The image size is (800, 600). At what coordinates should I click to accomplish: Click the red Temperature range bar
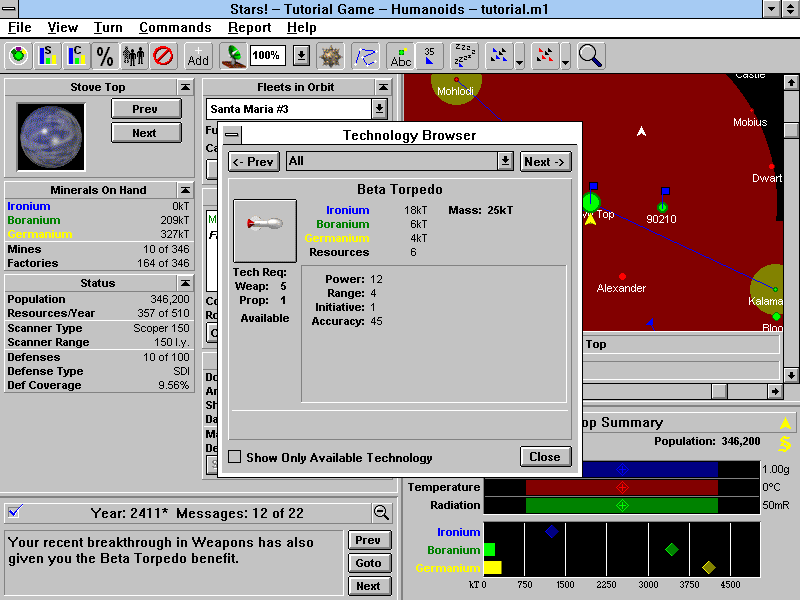621,487
